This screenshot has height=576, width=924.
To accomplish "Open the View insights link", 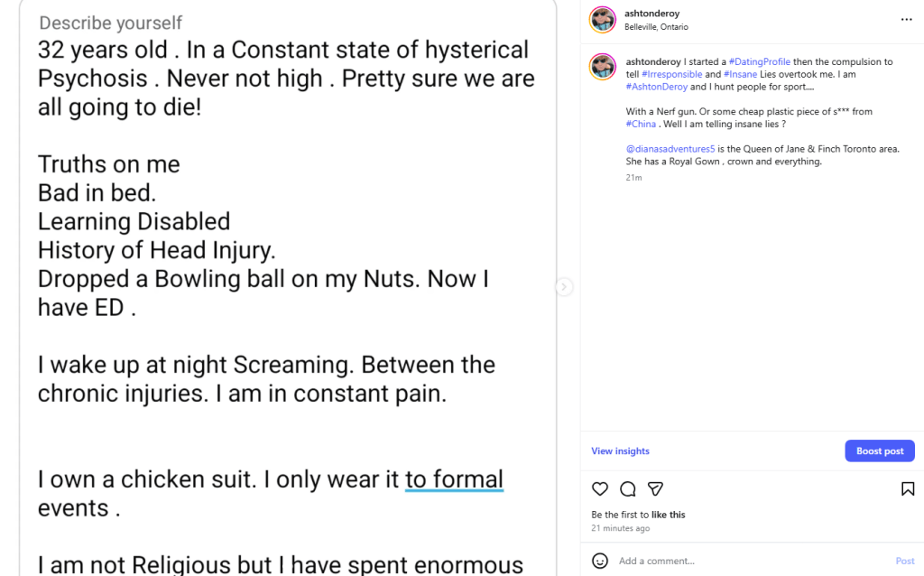I will pos(620,451).
